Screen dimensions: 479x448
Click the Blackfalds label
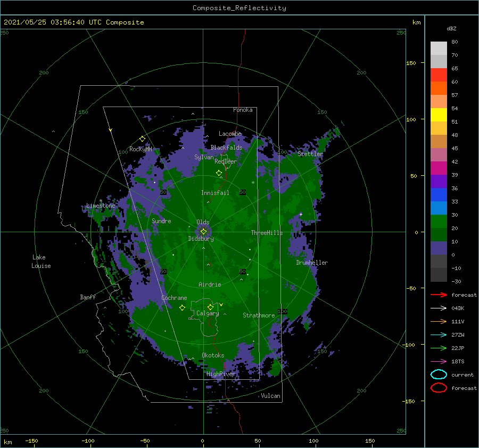(x=226, y=148)
